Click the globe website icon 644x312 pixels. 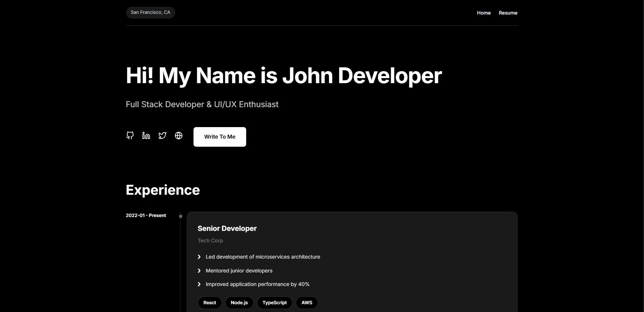click(x=178, y=136)
